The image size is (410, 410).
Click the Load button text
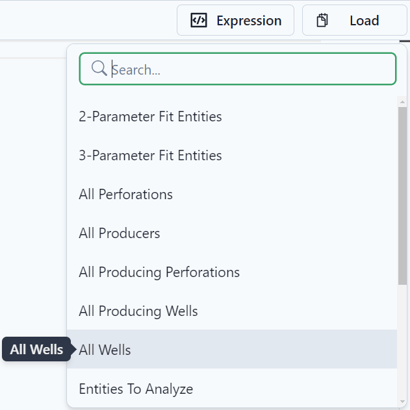(x=364, y=21)
